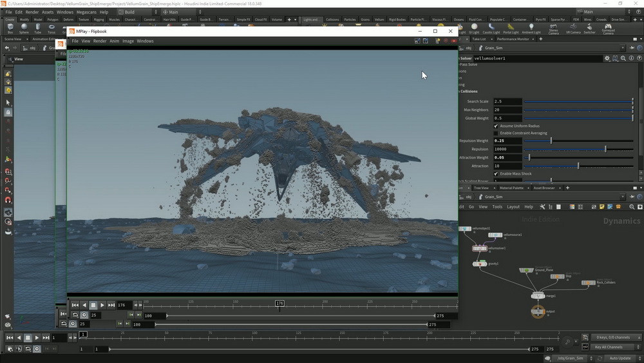The height and width of the screenshot is (363, 644).
Task: Open the Assets menu in Houdini
Action: click(48, 12)
